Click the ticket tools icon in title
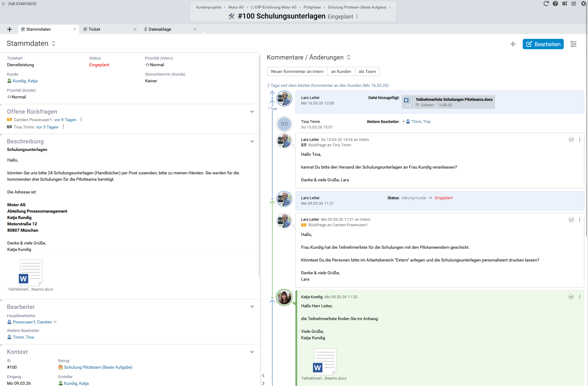 click(x=232, y=16)
